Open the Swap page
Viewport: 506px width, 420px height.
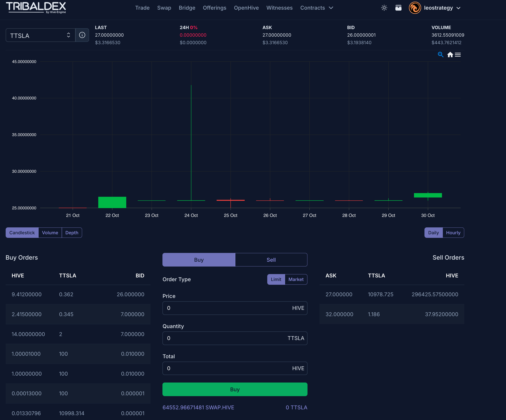point(164,8)
